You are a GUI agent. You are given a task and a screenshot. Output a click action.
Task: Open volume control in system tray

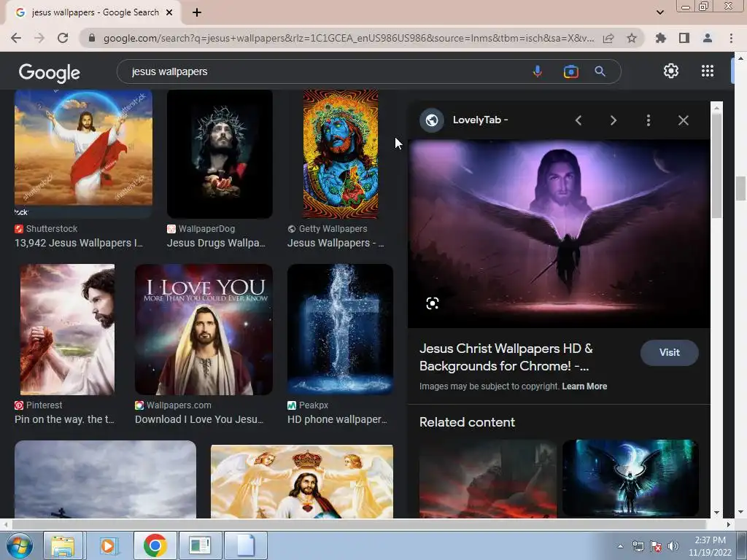click(673, 546)
